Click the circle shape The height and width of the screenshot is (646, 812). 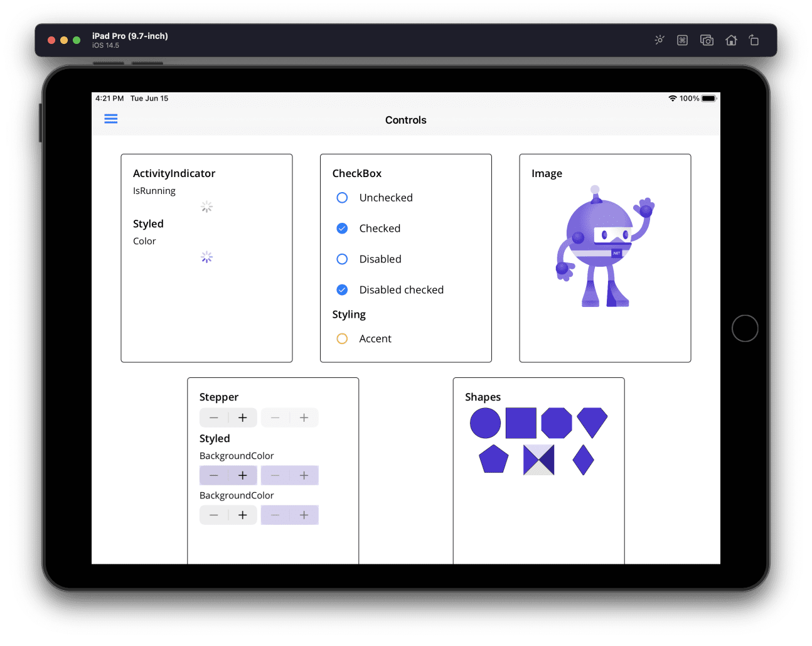pos(485,423)
